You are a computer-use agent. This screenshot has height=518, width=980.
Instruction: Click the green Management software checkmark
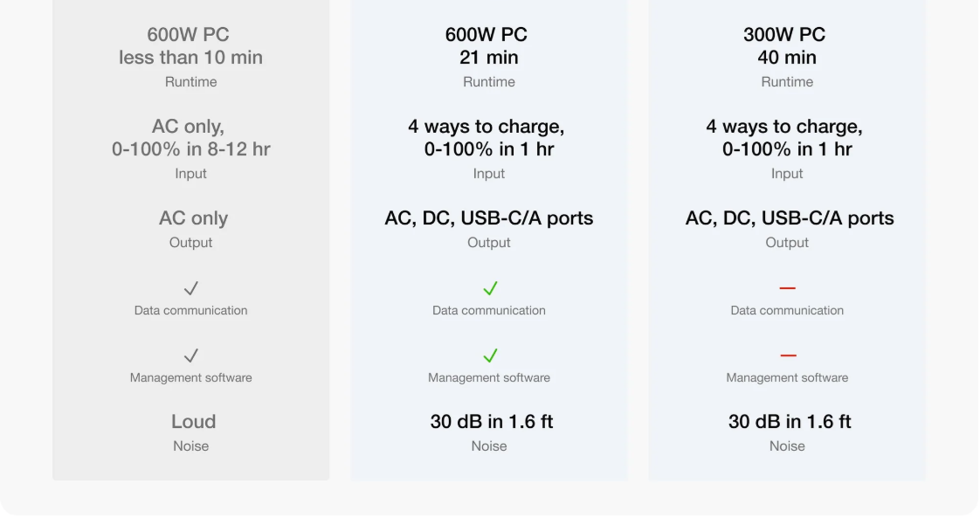click(x=490, y=356)
